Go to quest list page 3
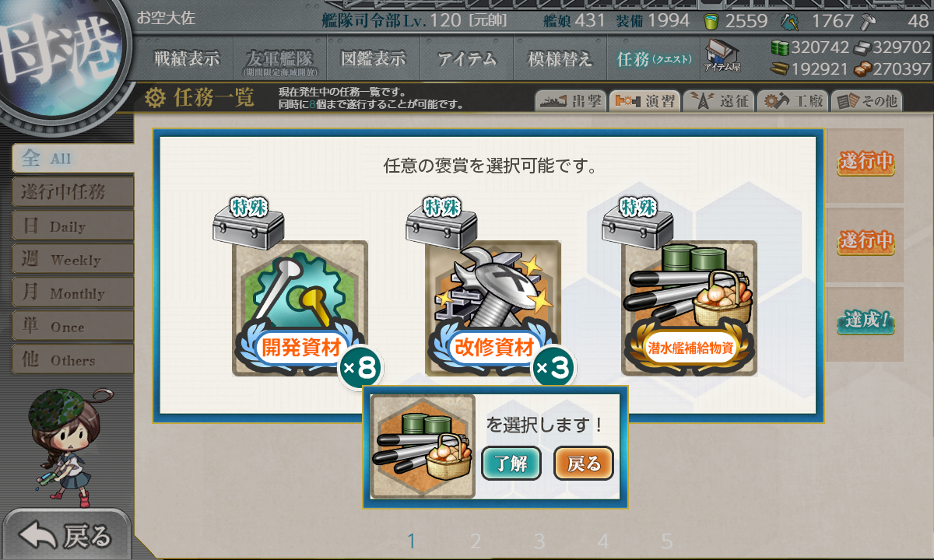Image resolution: width=934 pixels, height=560 pixels. coord(539,541)
